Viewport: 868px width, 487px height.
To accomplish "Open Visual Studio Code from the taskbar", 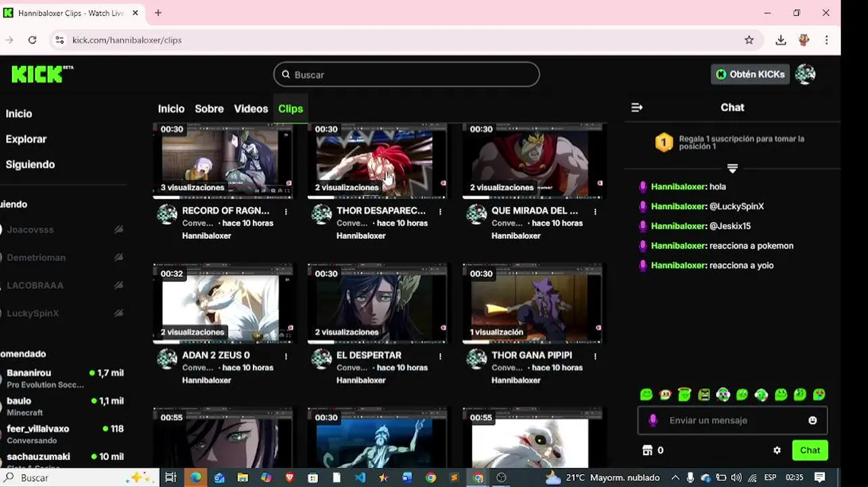I will click(x=360, y=478).
